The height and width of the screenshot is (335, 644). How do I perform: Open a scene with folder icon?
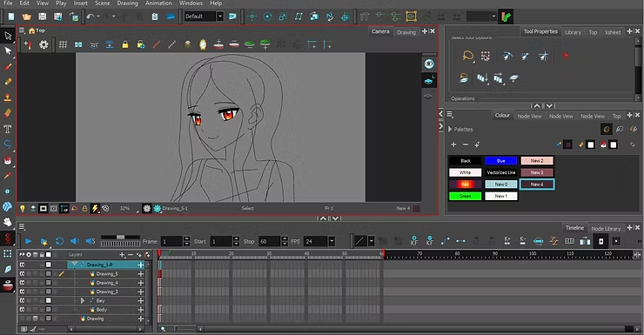click(27, 17)
